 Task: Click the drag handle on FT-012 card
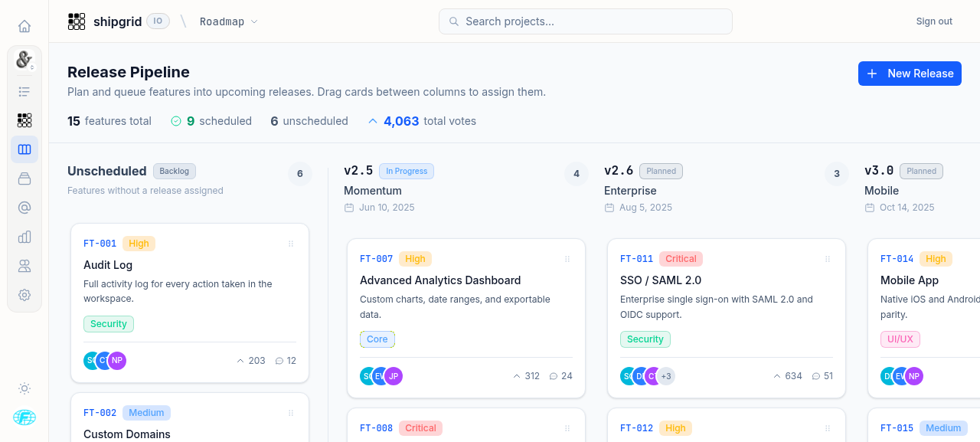click(828, 428)
